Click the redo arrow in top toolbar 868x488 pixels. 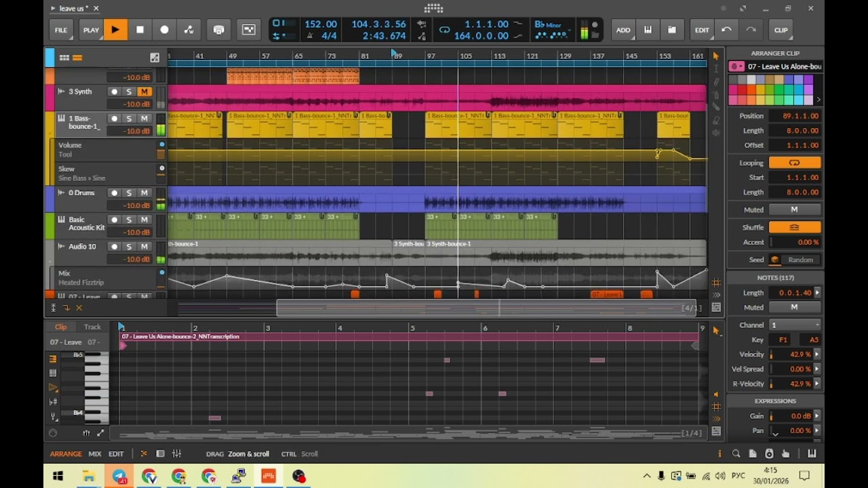(x=751, y=30)
